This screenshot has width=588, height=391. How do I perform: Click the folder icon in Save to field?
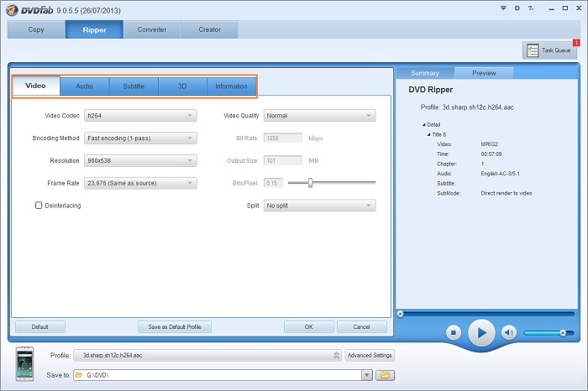(79, 375)
